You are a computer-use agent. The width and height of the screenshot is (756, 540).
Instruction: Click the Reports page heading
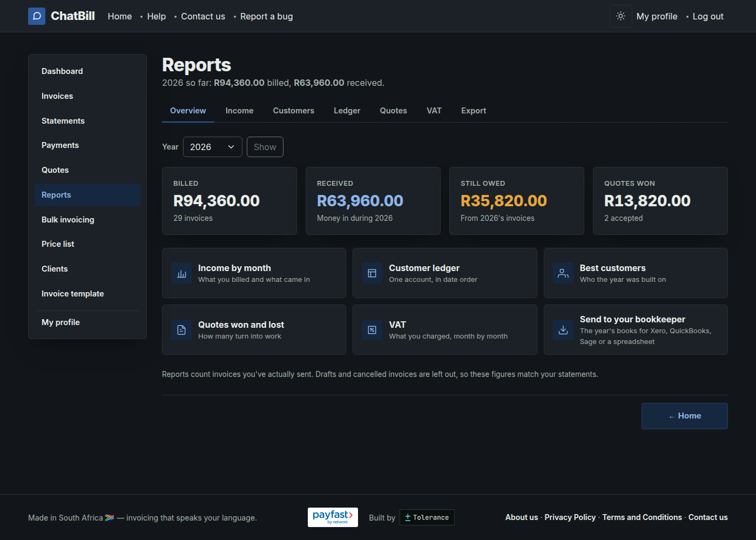[x=197, y=65]
